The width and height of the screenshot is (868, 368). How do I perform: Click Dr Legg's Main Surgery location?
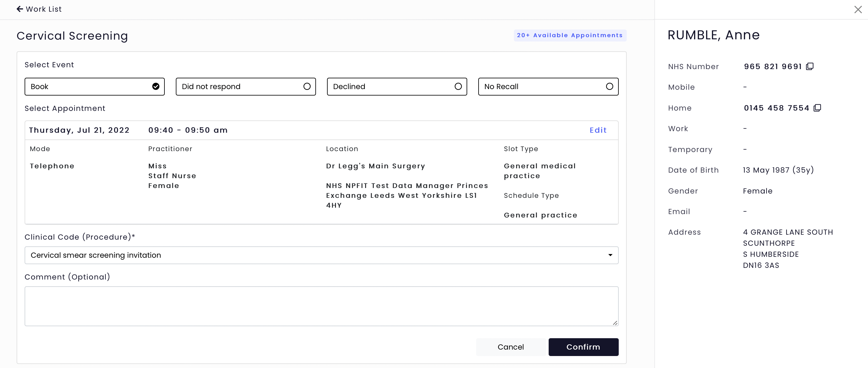point(376,166)
